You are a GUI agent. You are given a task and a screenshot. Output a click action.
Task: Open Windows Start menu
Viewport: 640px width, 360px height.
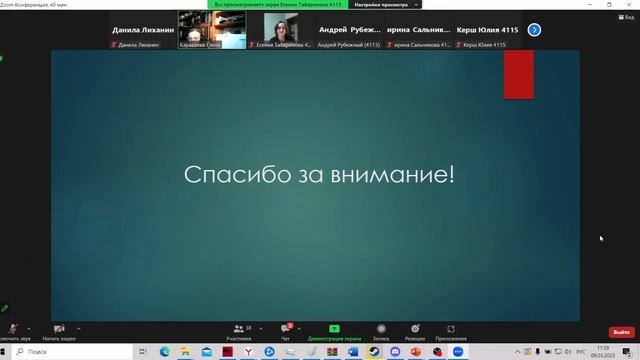[2, 351]
